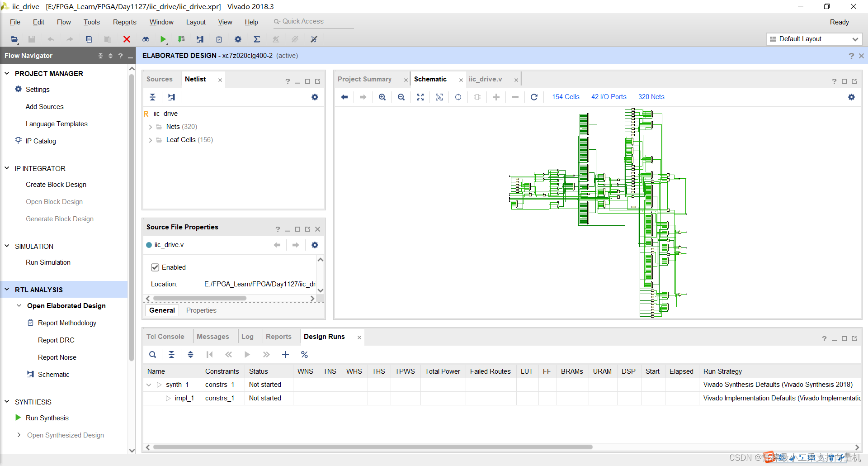Click the percent icon in Design Runs
868x466 pixels.
(x=304, y=355)
